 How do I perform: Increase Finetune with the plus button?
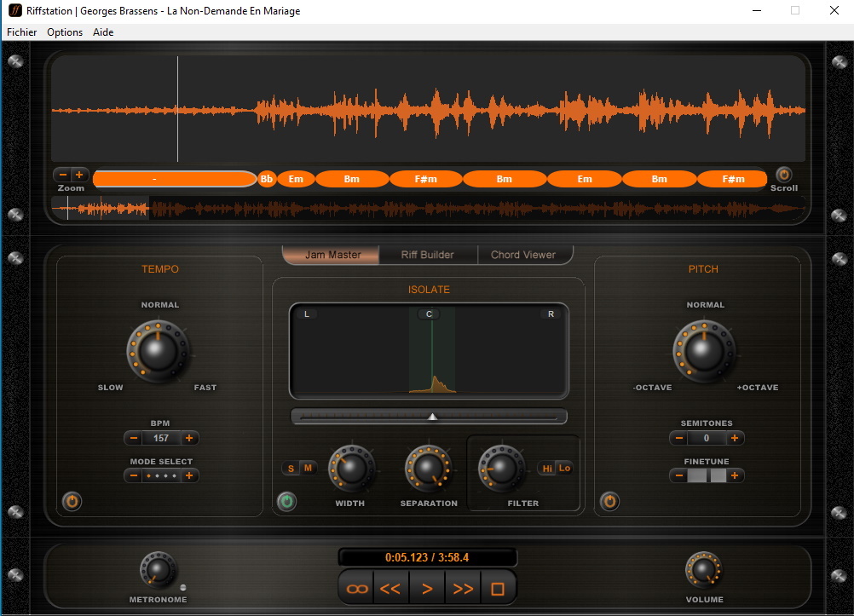pyautogui.click(x=735, y=475)
